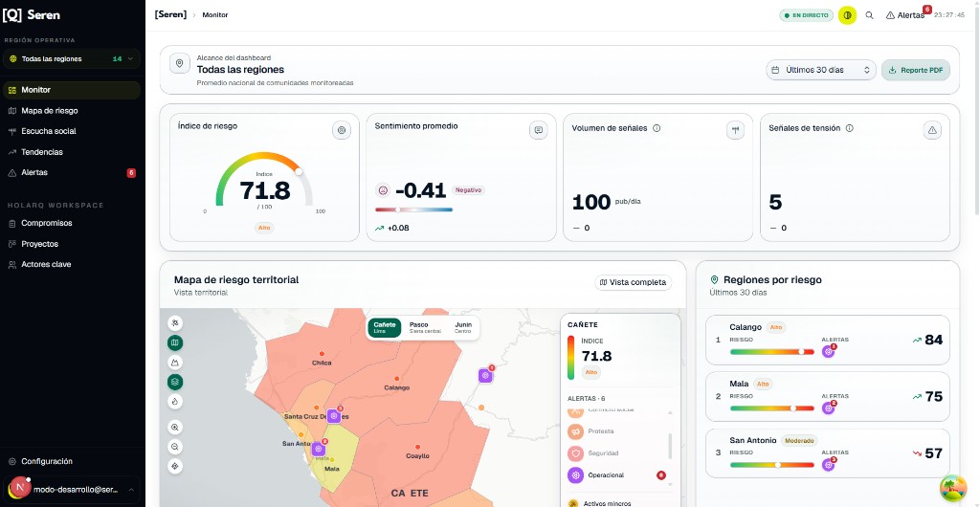The height and width of the screenshot is (507, 980).
Task: Click purple alert marker near Santa Cruz
Action: tap(334, 416)
